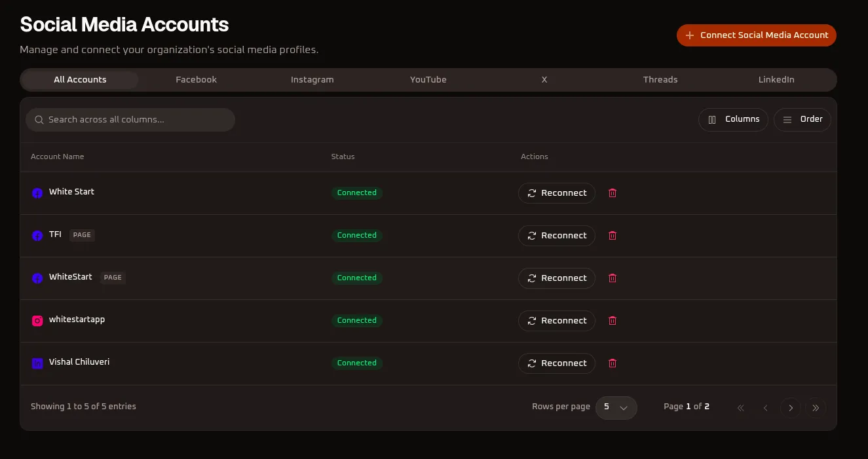Screen dimensions: 868x459
Task: Open the rows per page dropdown
Action: click(x=616, y=407)
